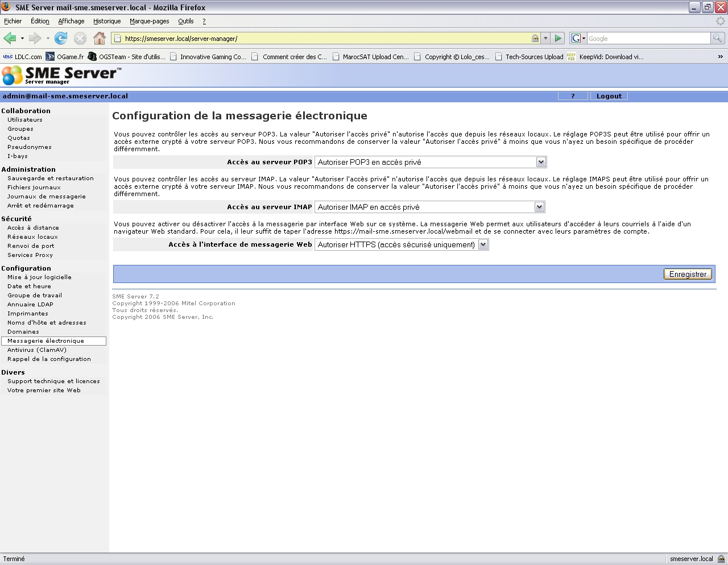Screen dimensions: 728x565
Task: Open Fichiers journaux link
Action: click(34, 188)
